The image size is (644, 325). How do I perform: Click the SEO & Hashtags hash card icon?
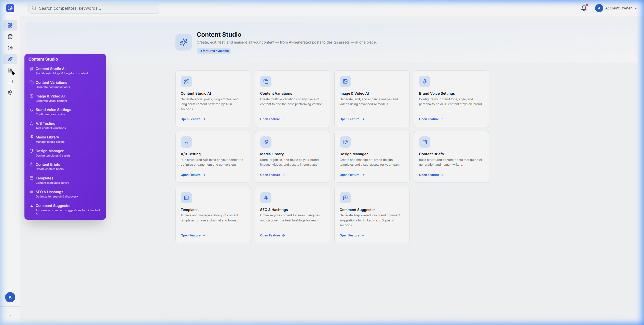[x=266, y=198]
